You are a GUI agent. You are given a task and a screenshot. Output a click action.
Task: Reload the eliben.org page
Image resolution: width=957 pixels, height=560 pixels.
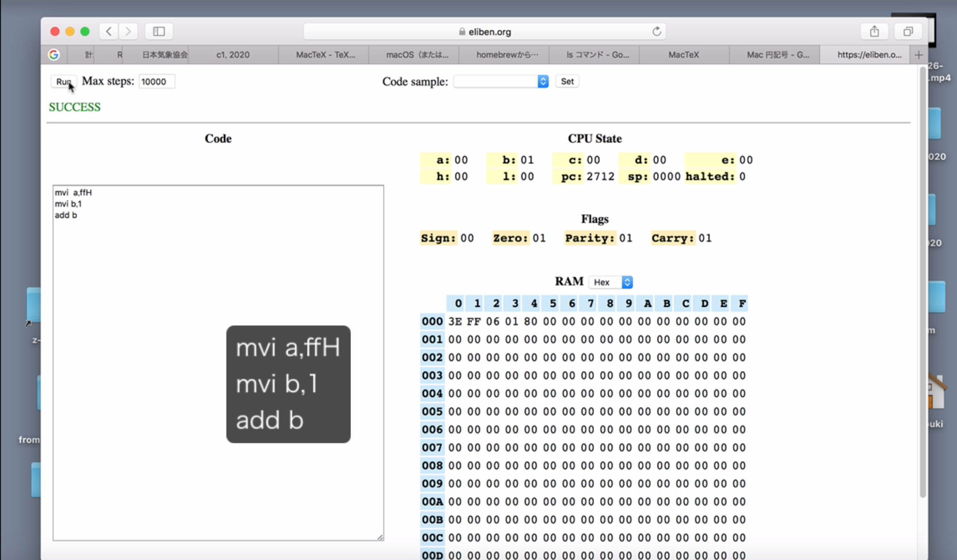click(656, 32)
